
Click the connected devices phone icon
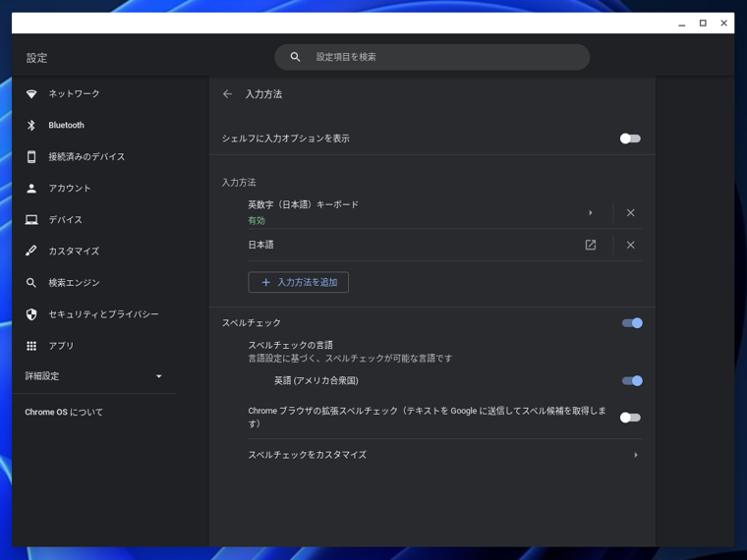(31, 156)
